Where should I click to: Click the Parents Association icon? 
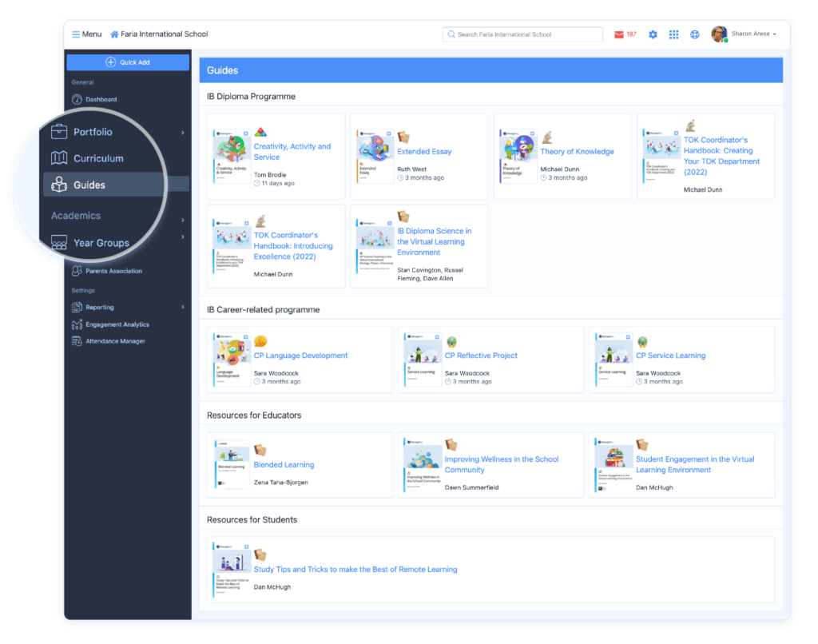point(77,271)
